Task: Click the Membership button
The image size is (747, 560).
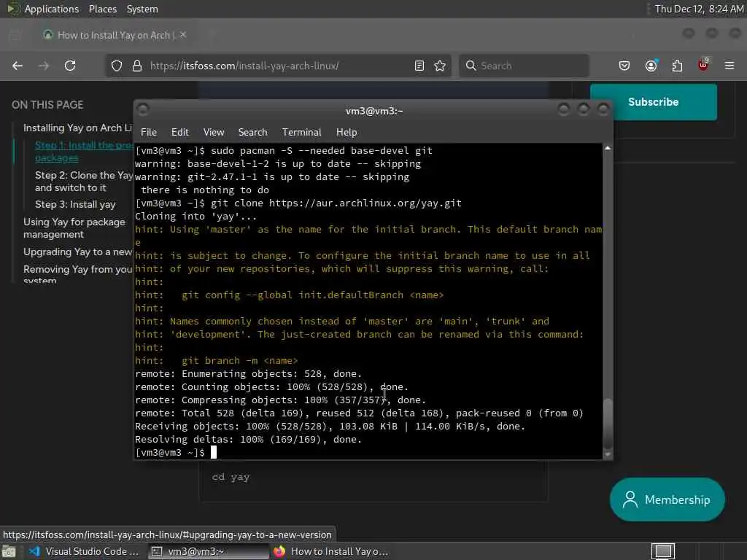Action: click(667, 499)
